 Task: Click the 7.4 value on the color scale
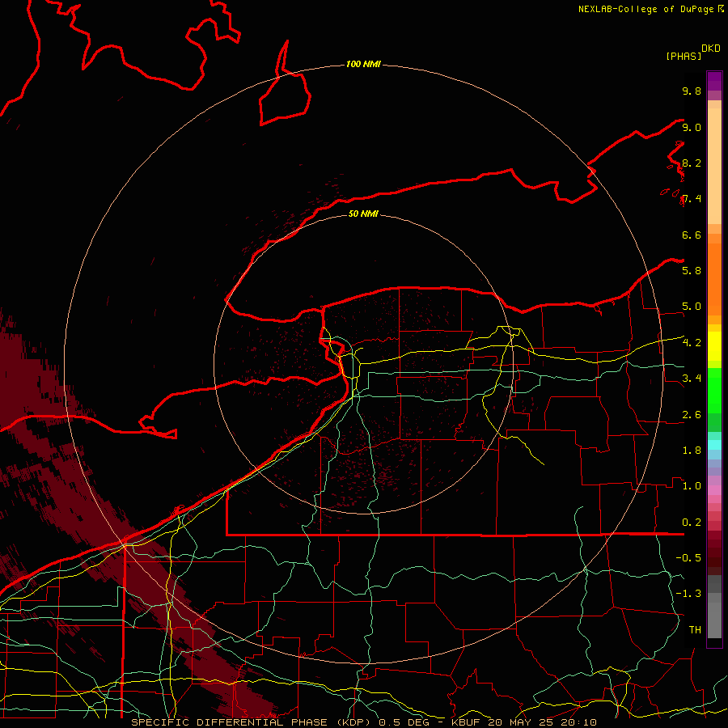[692, 199]
